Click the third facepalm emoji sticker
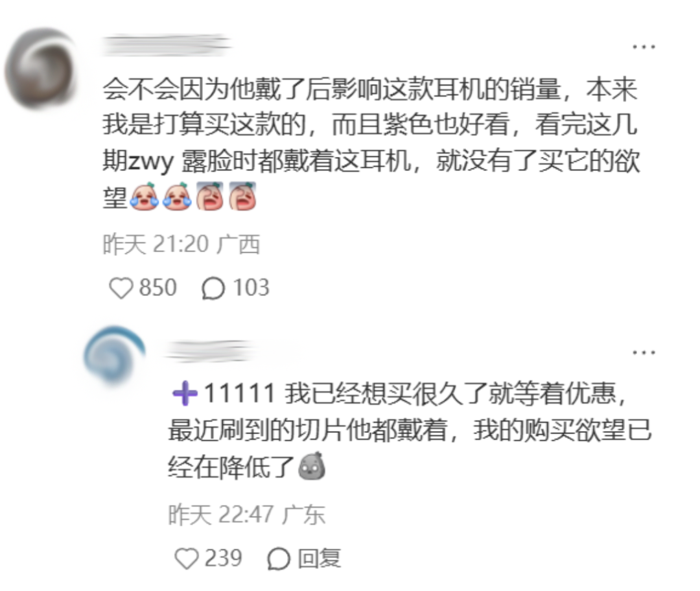This screenshot has width=700, height=591. [210, 196]
